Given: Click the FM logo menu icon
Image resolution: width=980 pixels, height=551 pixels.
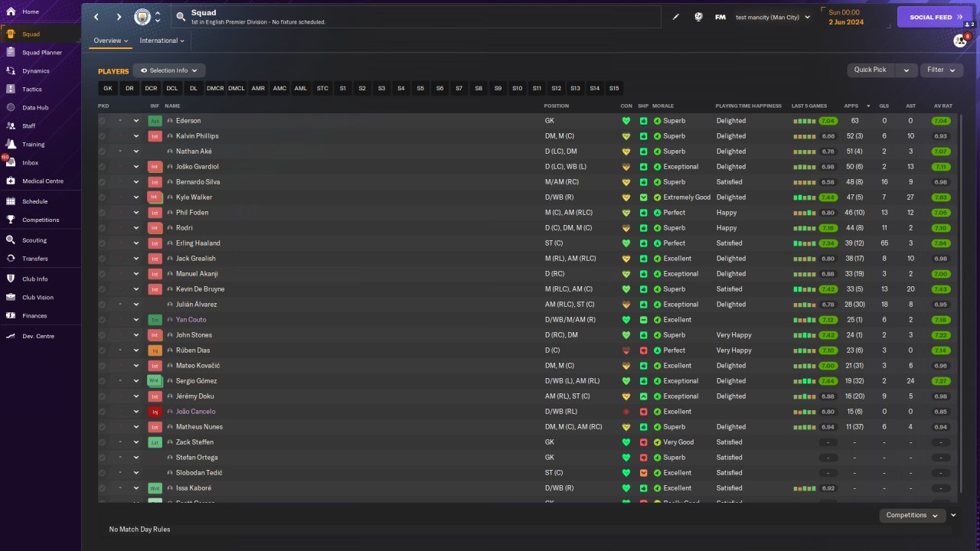Looking at the screenshot, I should coord(720,17).
